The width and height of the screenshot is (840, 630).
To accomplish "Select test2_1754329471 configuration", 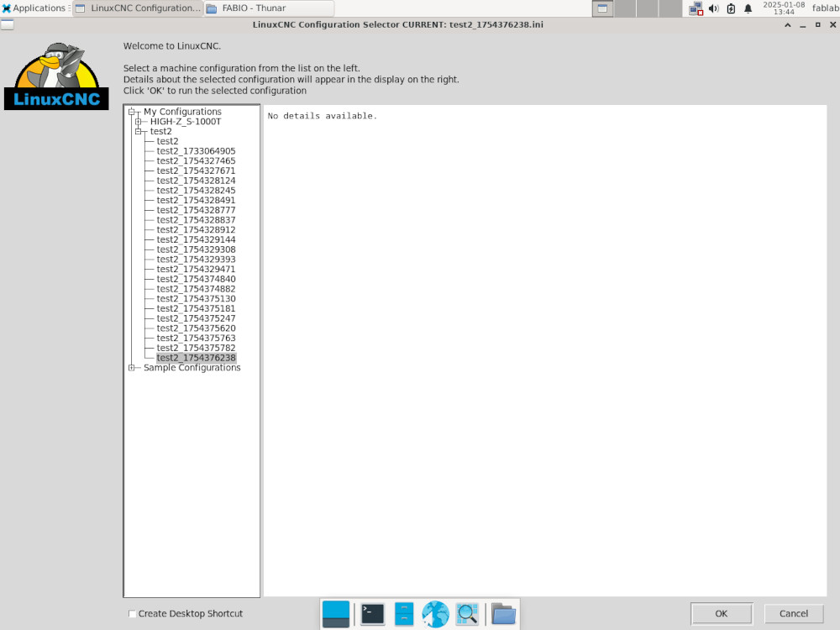I will click(x=196, y=269).
